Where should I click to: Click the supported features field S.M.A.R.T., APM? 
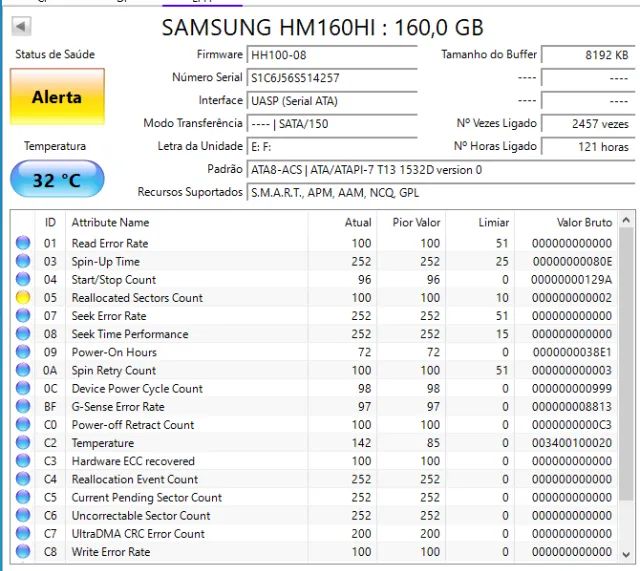pyautogui.click(x=441, y=192)
